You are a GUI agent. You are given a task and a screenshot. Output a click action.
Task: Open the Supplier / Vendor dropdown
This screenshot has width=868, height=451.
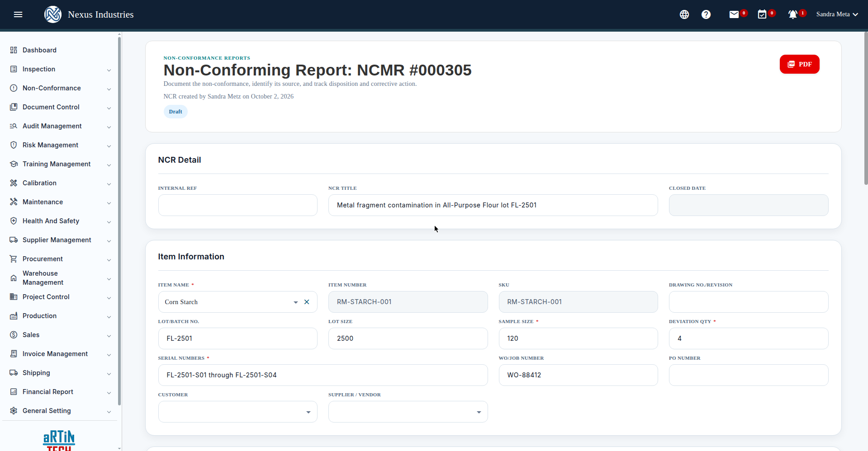[408, 412]
